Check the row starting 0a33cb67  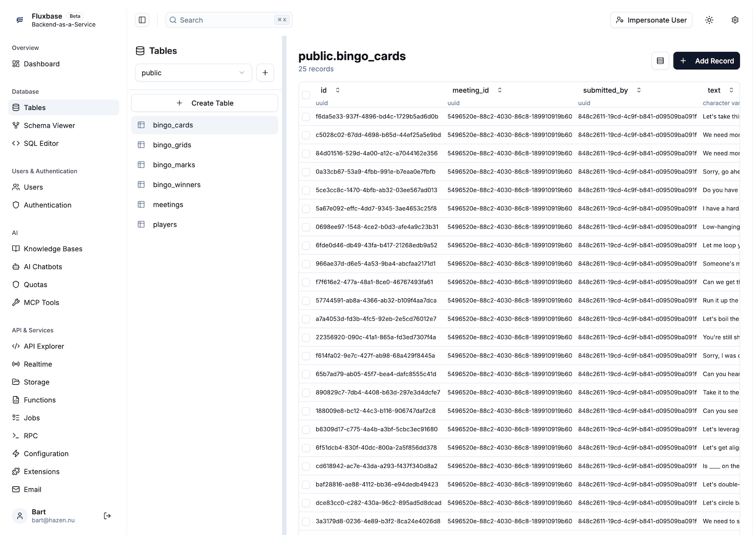[x=306, y=172]
